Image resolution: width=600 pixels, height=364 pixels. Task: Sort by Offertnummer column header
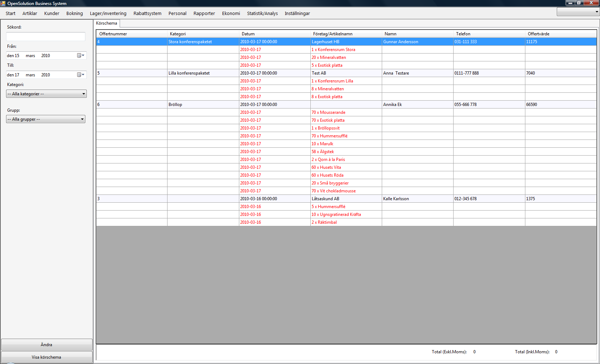click(x=132, y=34)
